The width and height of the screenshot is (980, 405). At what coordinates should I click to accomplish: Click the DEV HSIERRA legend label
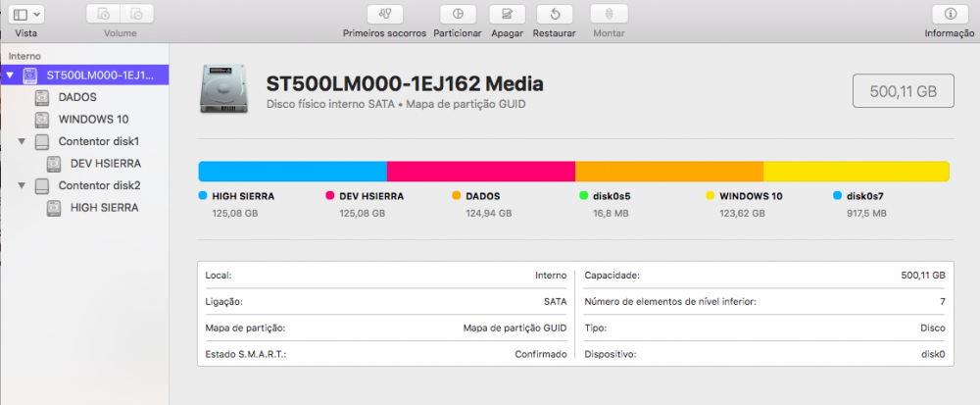371,196
